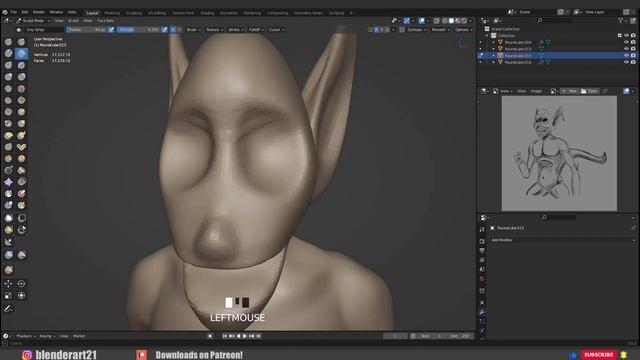Jump to timeline start frame
Image resolution: width=640 pixels, height=360 pixels.
[224, 336]
